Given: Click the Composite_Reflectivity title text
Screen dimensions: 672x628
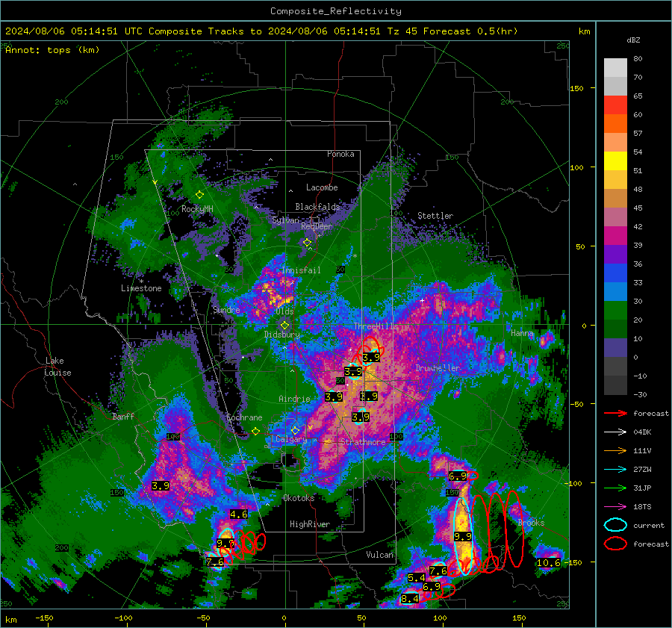Looking at the screenshot, I should 335,11.
